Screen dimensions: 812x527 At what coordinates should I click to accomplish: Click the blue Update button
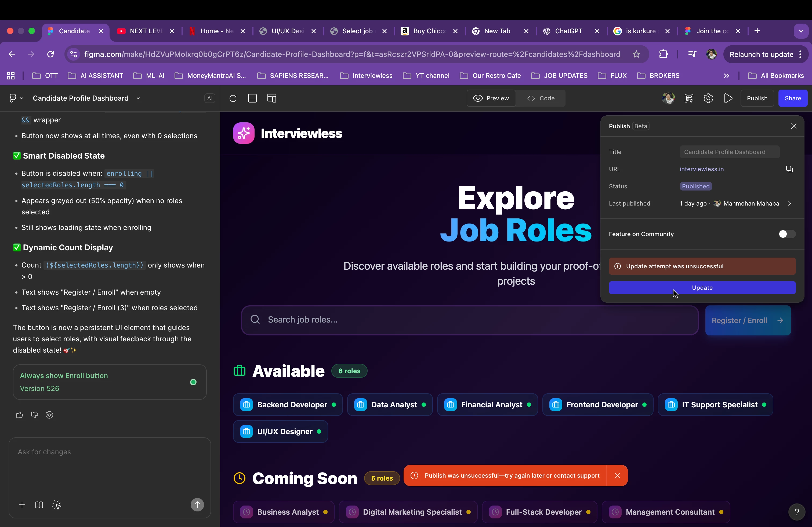[702, 288]
